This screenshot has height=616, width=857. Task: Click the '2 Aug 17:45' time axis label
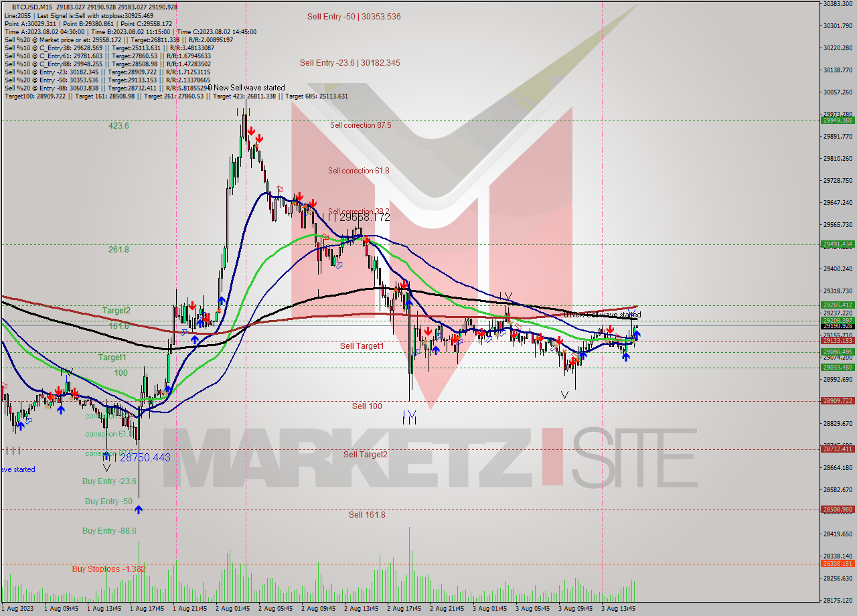tap(404, 609)
